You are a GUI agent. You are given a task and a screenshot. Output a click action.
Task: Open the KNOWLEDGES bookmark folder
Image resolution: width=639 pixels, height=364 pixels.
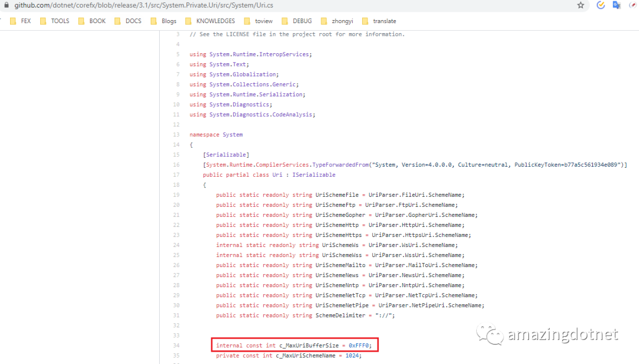(x=210, y=21)
